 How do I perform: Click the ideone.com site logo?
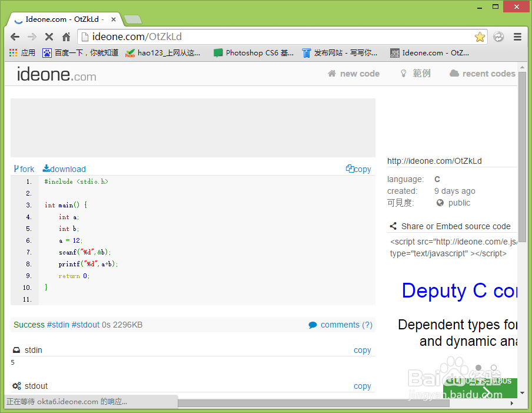[56, 74]
